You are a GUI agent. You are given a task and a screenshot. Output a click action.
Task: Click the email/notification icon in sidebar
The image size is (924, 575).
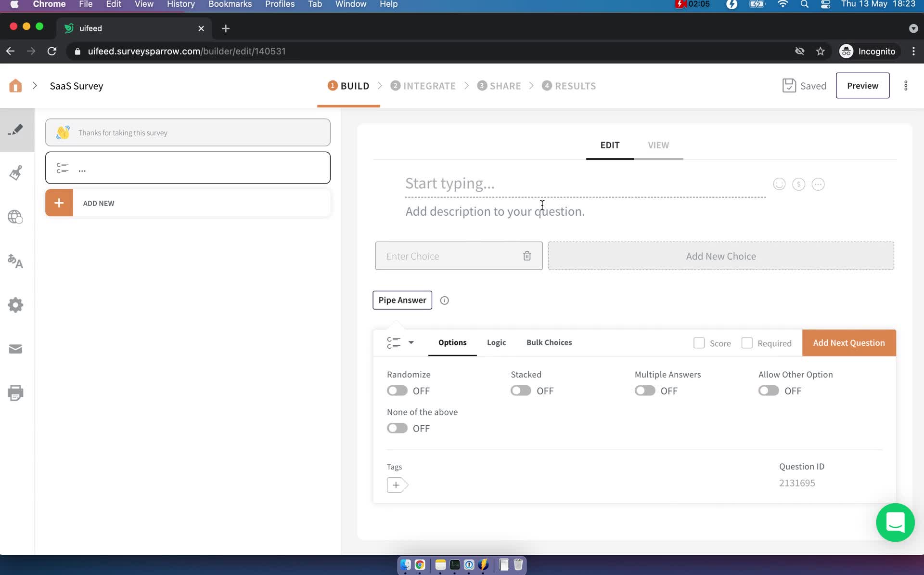15,349
